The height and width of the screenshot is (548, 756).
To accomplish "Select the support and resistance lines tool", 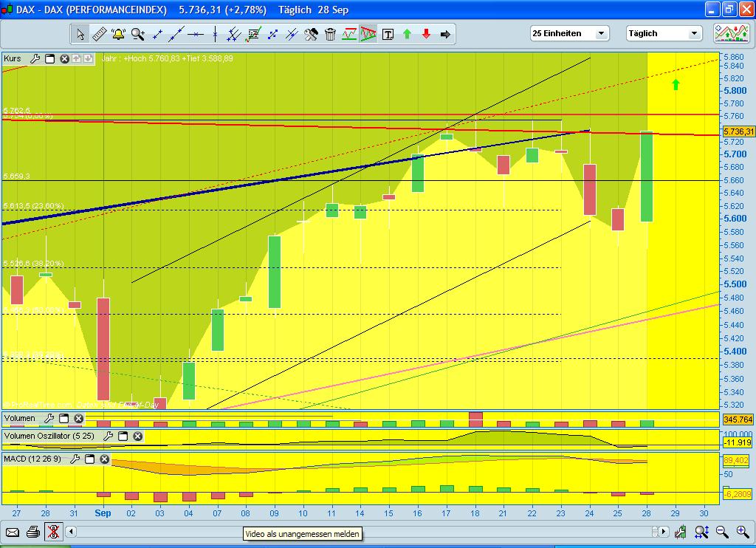I will 349,34.
